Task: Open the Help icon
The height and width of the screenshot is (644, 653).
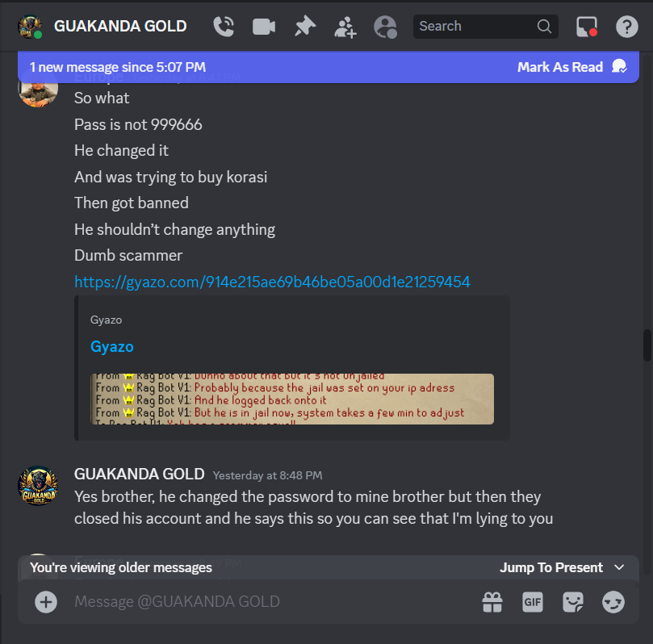Action: pyautogui.click(x=626, y=27)
